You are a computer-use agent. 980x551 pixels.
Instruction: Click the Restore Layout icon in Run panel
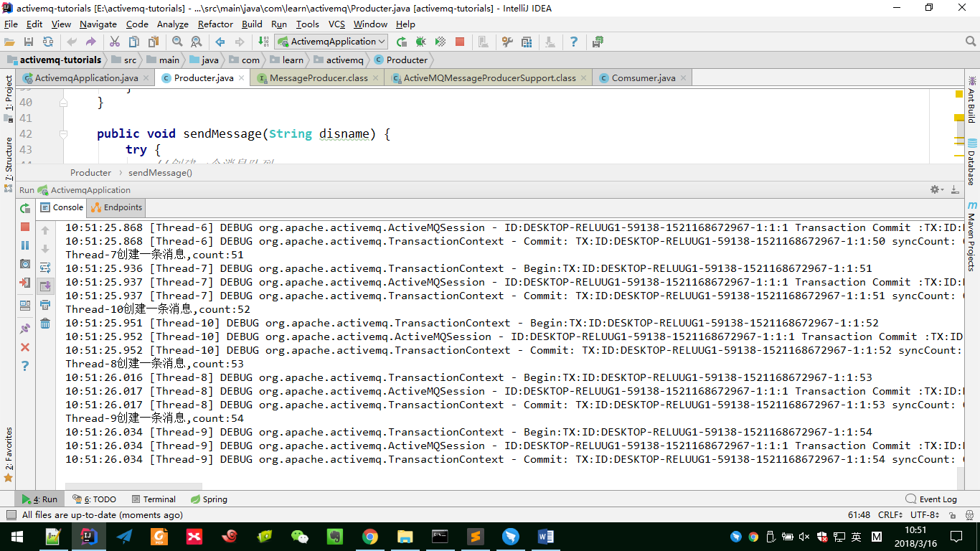coord(25,305)
